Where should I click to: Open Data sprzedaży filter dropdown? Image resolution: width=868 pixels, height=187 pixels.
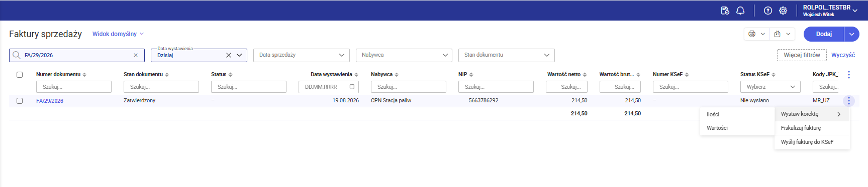point(302,55)
